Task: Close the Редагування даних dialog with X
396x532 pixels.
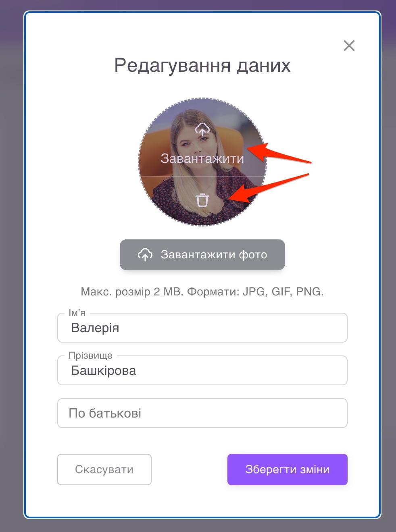Action: click(x=349, y=46)
